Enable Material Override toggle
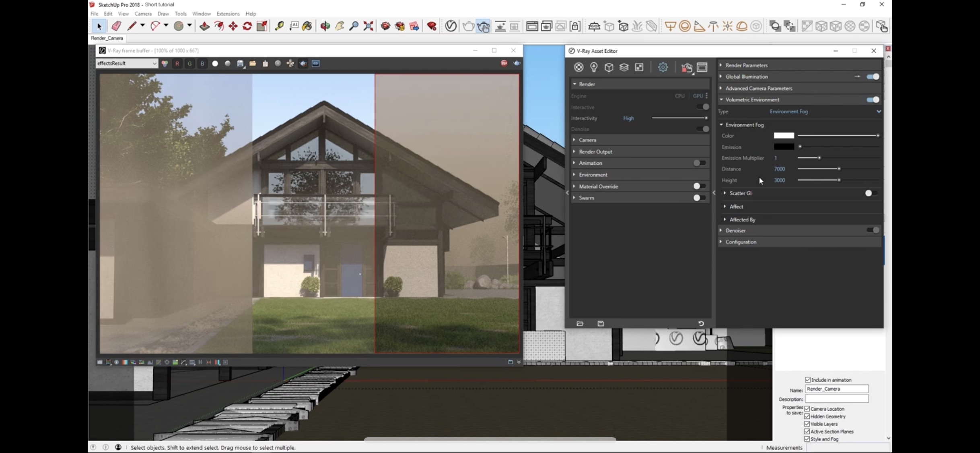This screenshot has height=453, width=980. [699, 186]
